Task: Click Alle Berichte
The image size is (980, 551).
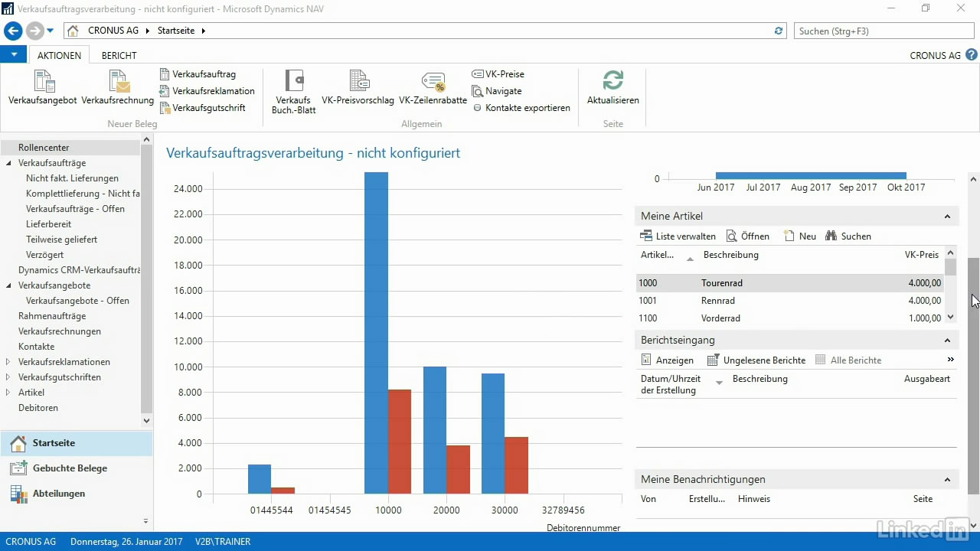Action: pyautogui.click(x=848, y=360)
